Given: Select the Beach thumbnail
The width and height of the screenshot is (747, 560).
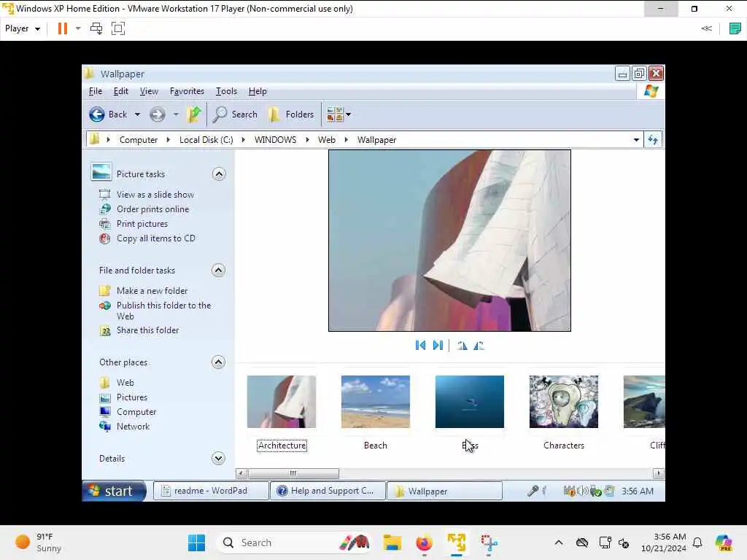Looking at the screenshot, I should [x=376, y=402].
